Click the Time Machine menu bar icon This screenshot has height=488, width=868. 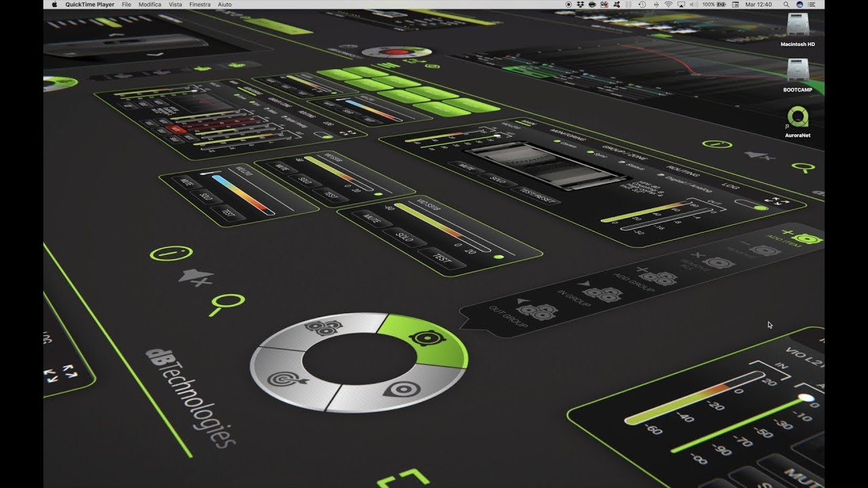642,4
